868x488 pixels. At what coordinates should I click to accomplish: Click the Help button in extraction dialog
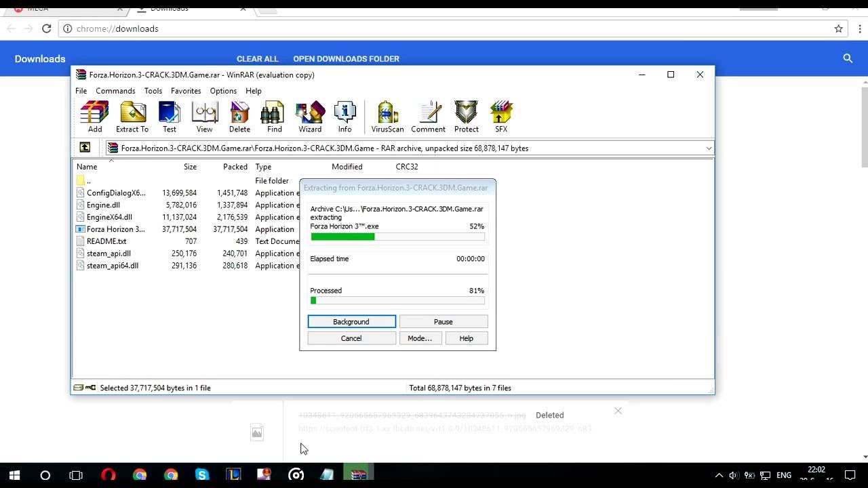pos(467,338)
